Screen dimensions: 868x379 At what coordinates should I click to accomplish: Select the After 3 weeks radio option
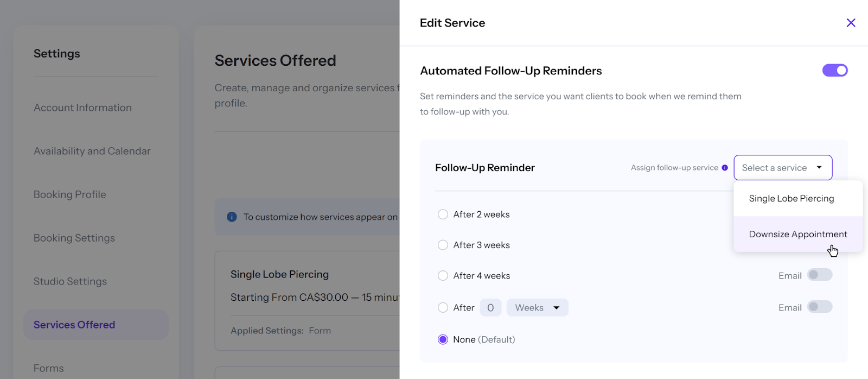coord(443,245)
